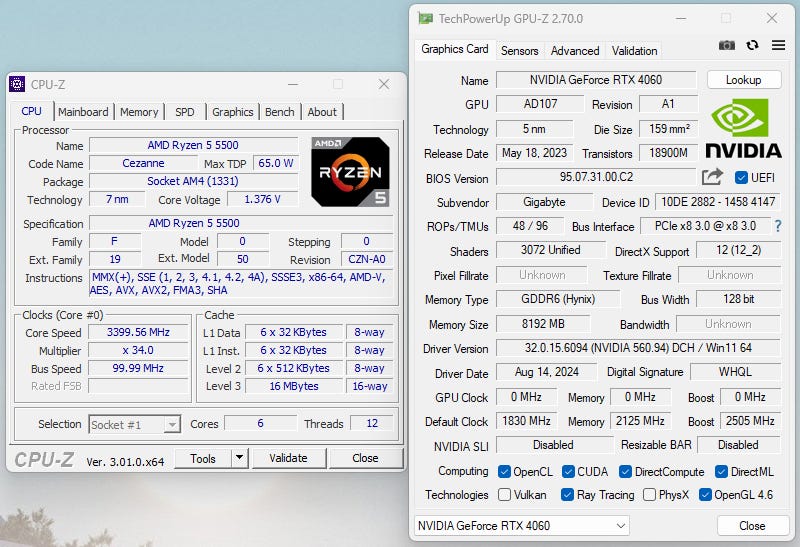Viewport: 800px width, 547px height.
Task: Click the GPU-Z title bar icon
Action: [425, 18]
